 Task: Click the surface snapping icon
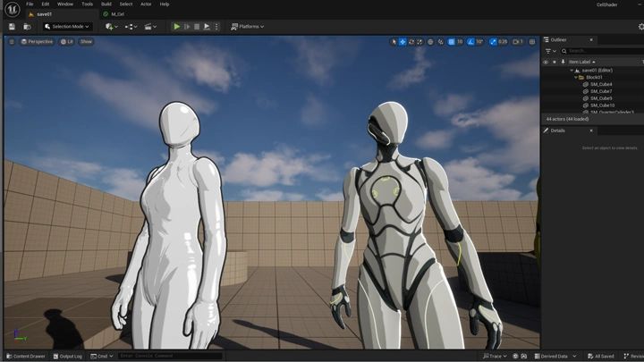440,42
